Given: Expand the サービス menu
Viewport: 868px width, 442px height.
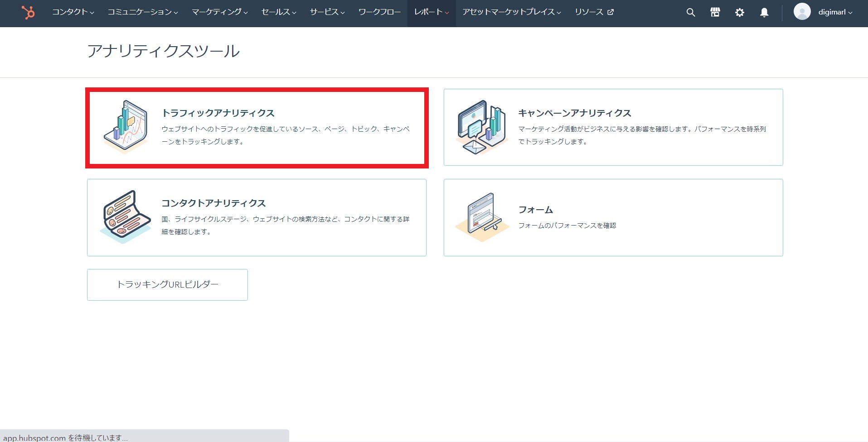Looking at the screenshot, I should (x=327, y=12).
